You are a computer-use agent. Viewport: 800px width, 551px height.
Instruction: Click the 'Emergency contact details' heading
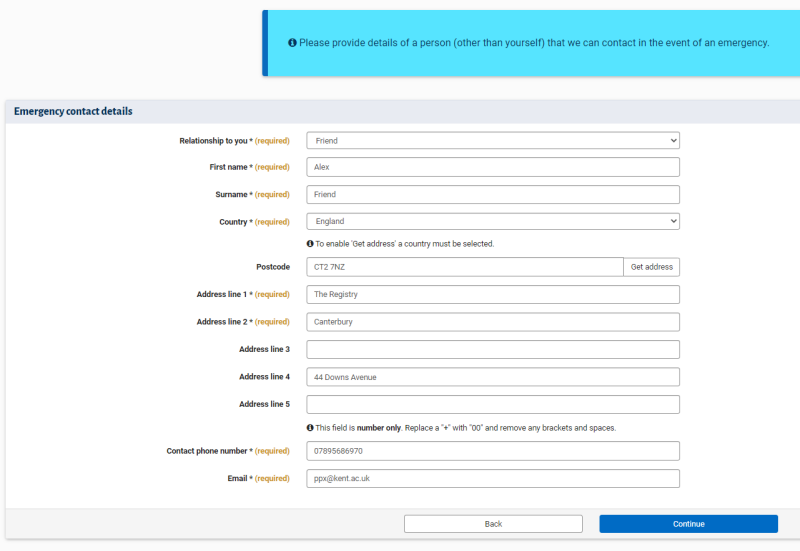pyautogui.click(x=73, y=111)
